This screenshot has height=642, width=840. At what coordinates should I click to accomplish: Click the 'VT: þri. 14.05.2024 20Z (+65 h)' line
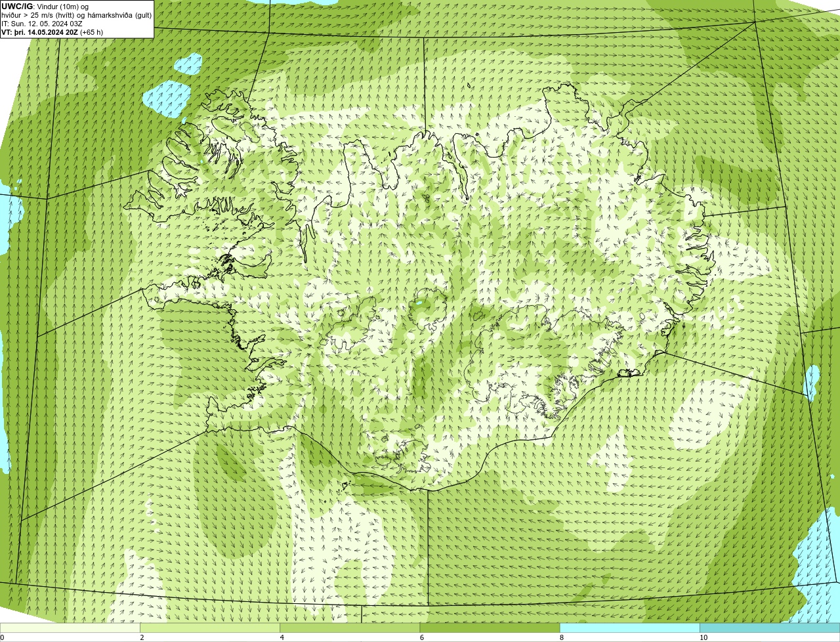52,32
